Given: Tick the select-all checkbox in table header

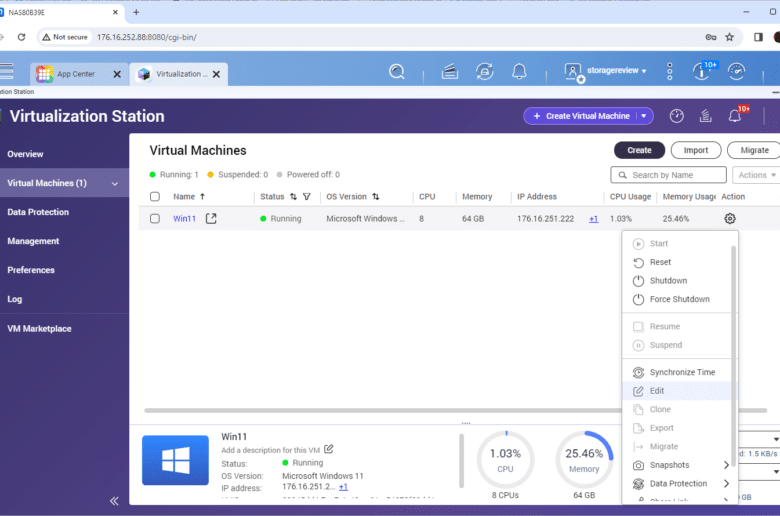Looking at the screenshot, I should pos(155,197).
